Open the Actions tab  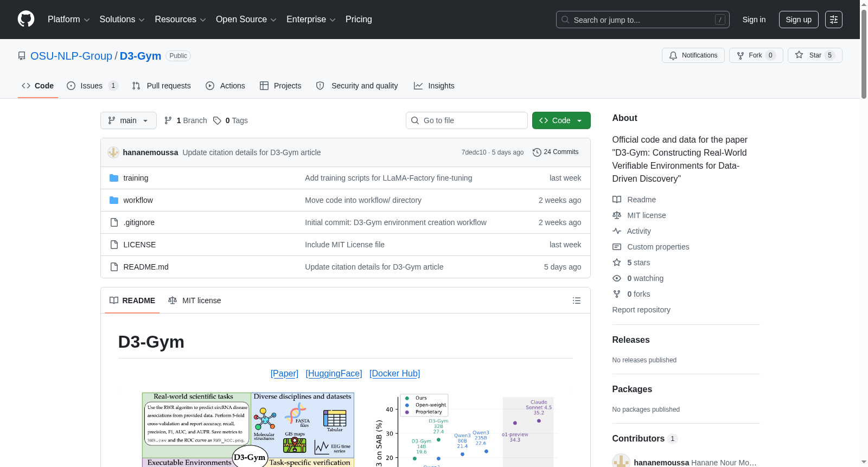[x=226, y=86]
